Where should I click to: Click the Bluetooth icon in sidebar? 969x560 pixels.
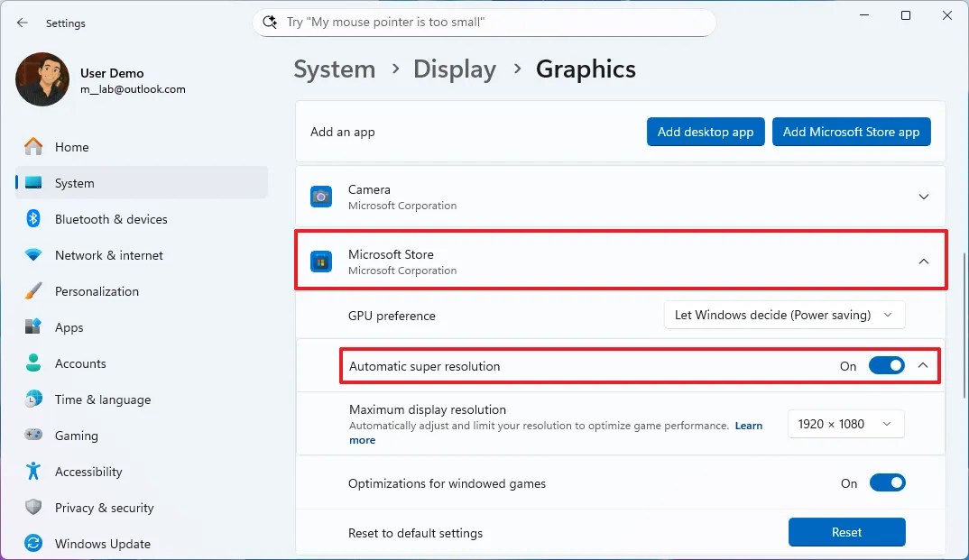(33, 218)
